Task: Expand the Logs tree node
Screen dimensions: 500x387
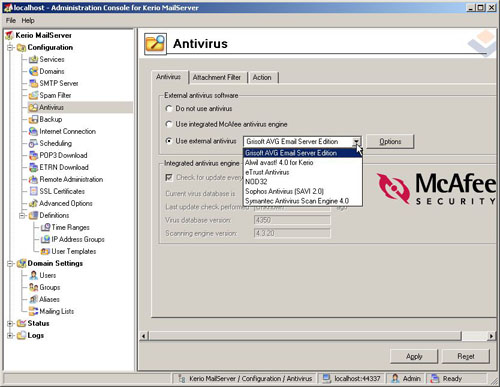Action: tap(10, 336)
